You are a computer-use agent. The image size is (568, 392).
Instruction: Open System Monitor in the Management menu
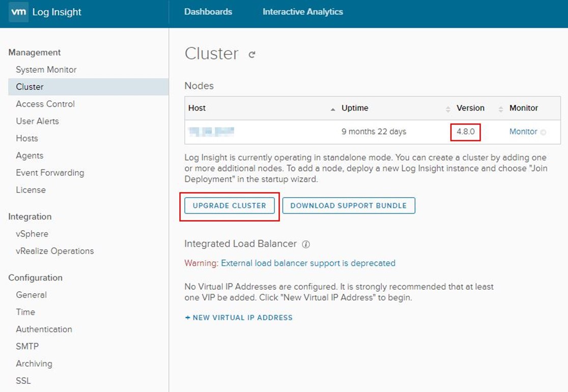point(46,70)
